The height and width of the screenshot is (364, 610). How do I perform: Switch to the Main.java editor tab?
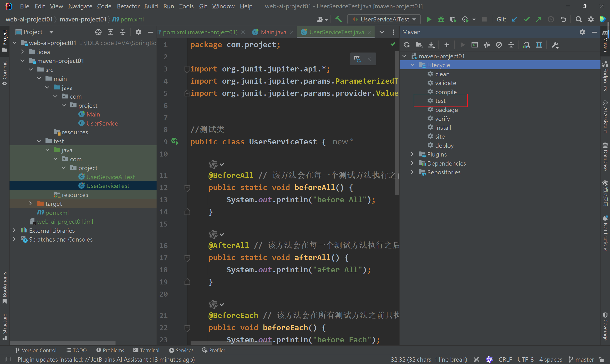[x=273, y=32]
